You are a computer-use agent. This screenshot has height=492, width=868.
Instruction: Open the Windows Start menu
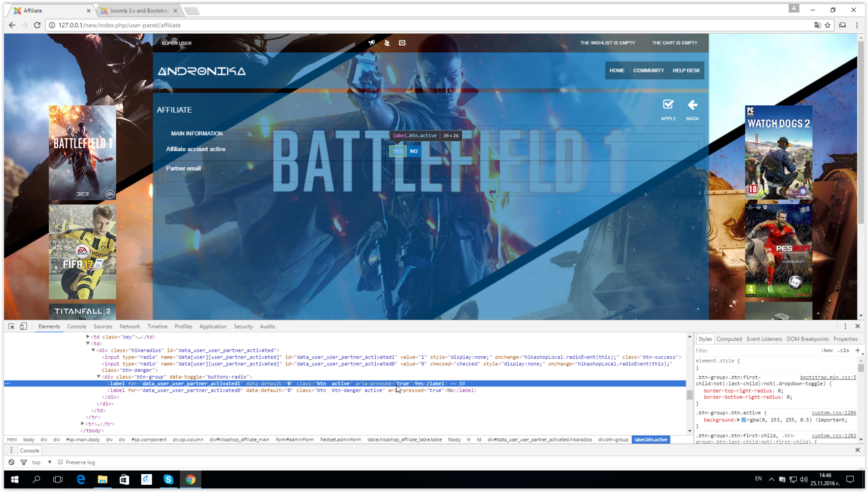[15, 479]
